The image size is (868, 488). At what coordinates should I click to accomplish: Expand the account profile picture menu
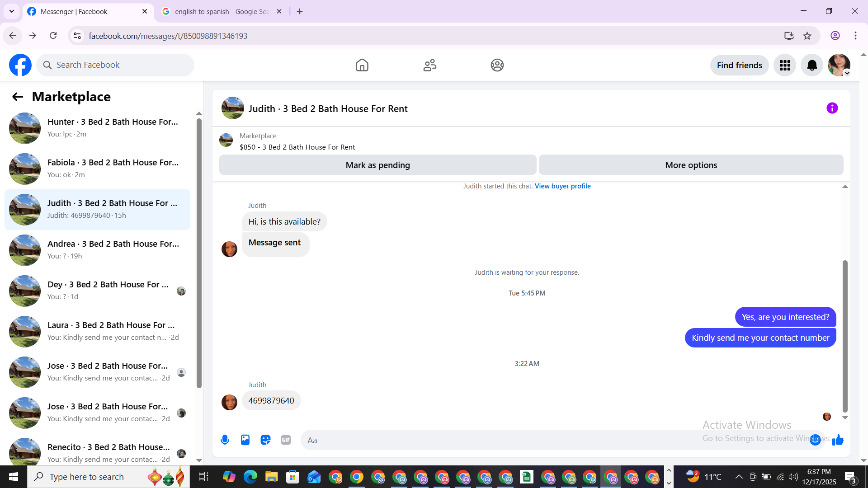point(839,66)
